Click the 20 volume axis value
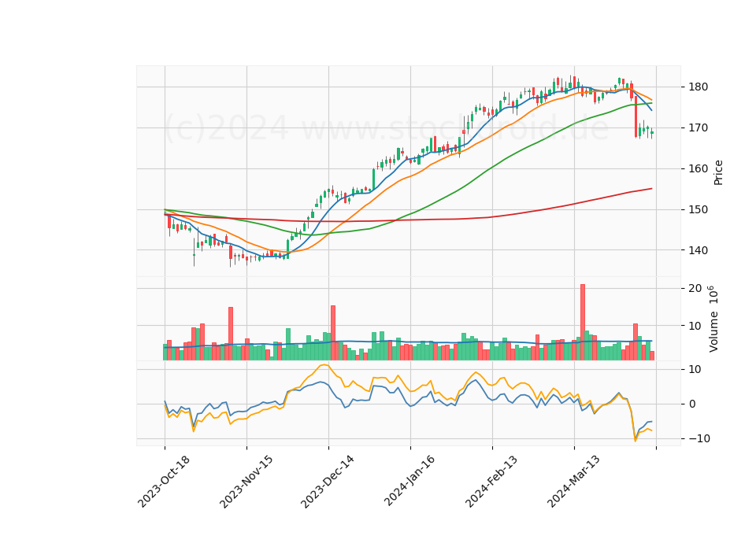 (x=695, y=289)
